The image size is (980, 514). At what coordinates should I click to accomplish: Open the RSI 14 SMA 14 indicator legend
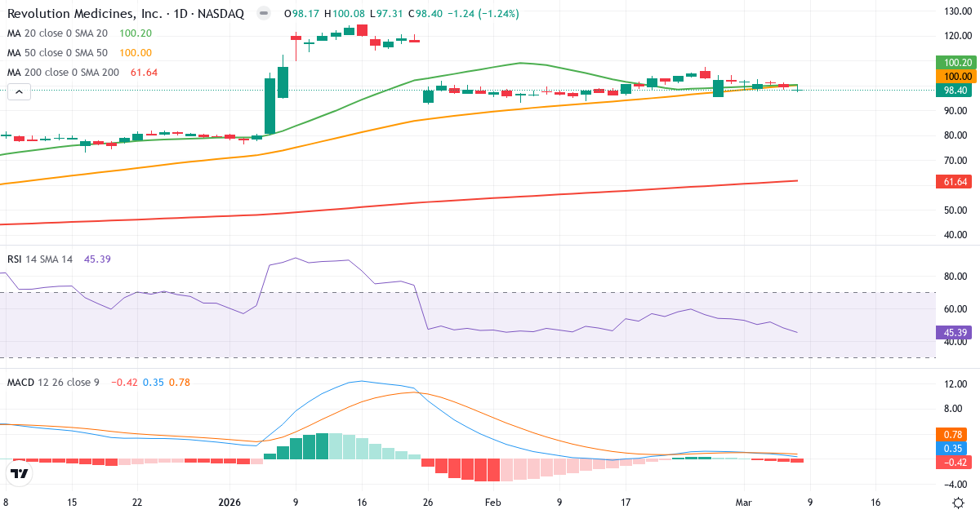click(41, 258)
